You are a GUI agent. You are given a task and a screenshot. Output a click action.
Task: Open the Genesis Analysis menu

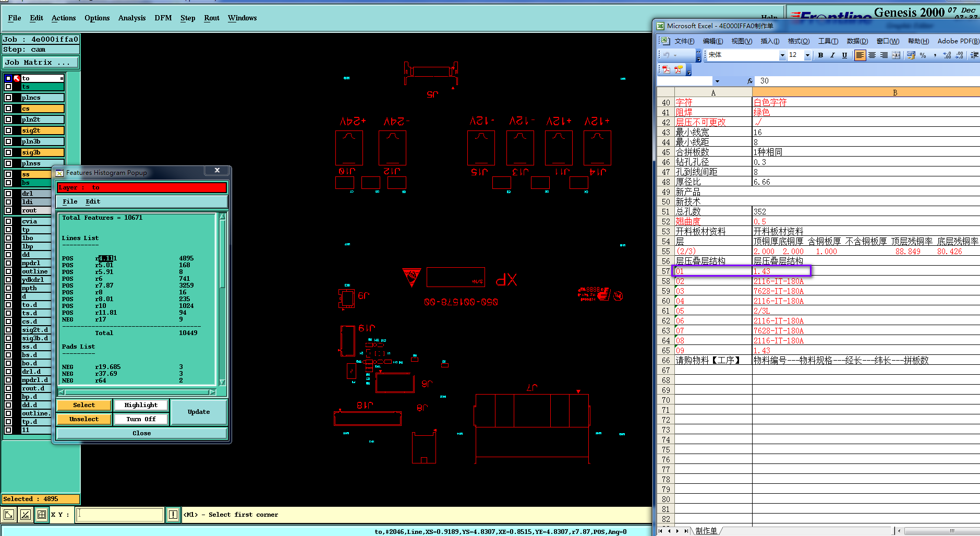[x=132, y=18]
